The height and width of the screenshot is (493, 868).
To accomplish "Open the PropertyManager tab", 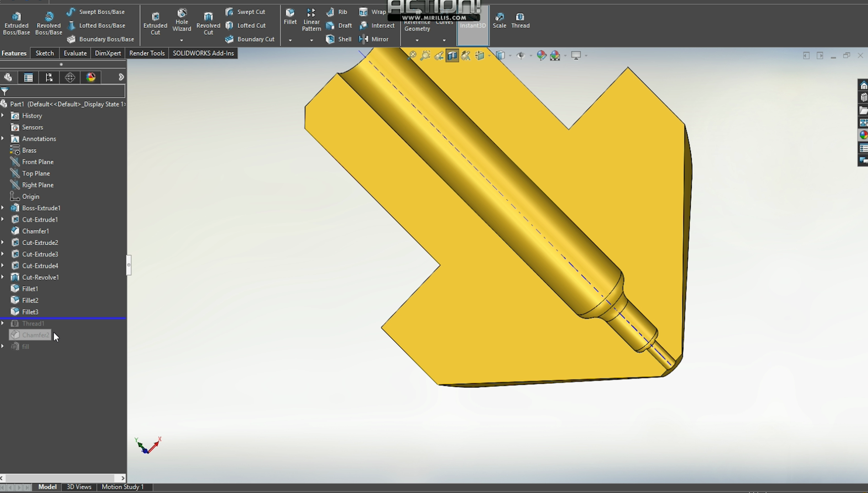I will pyautogui.click(x=28, y=77).
